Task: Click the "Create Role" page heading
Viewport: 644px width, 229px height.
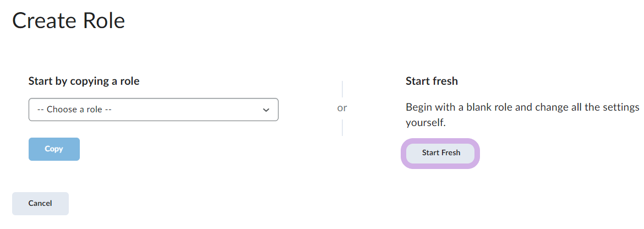Action: pos(69,21)
